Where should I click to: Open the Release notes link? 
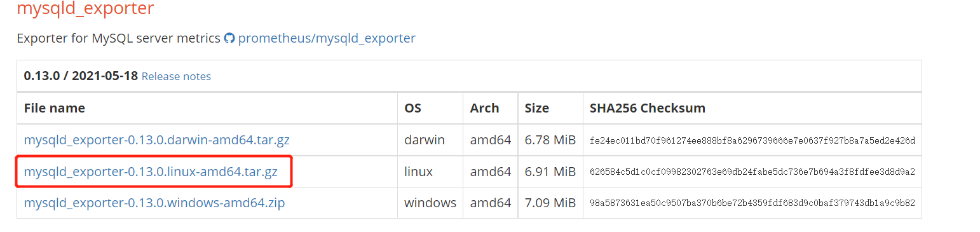click(176, 76)
